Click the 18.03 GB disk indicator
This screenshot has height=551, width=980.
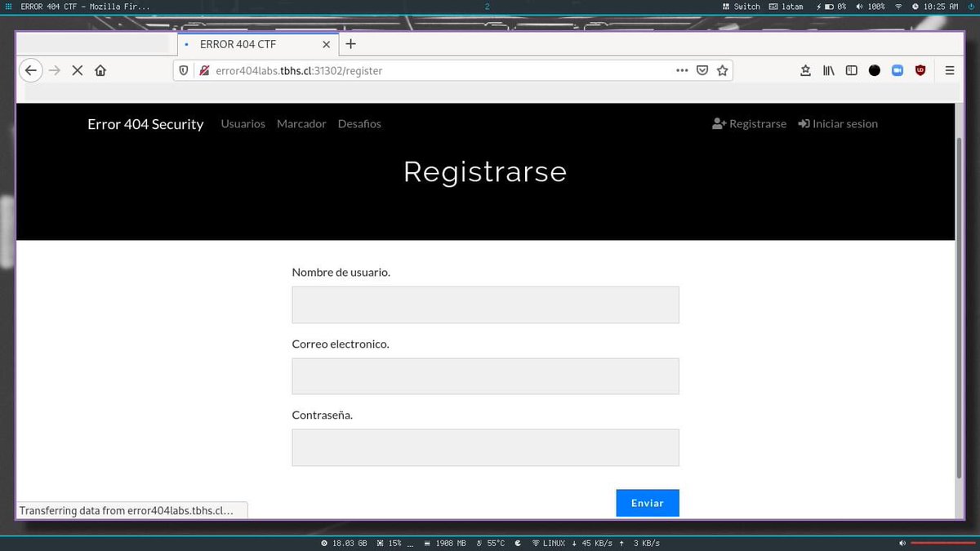click(x=344, y=543)
